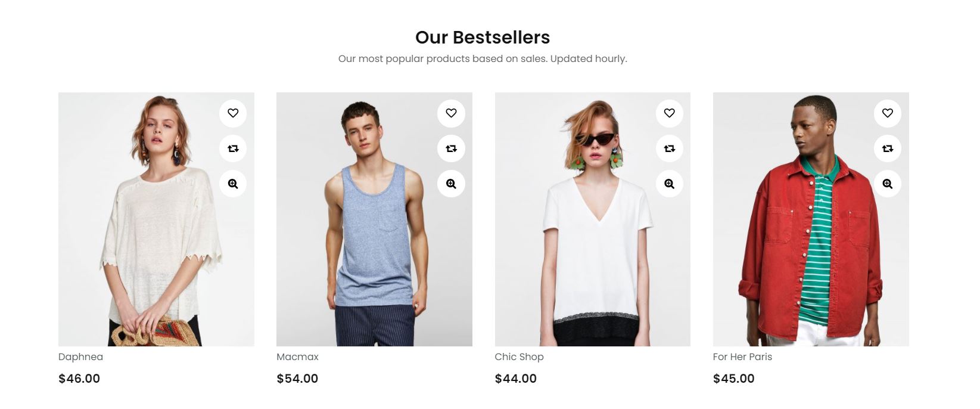Image resolution: width=980 pixels, height=409 pixels.
Task: Open the Macmax product name link
Action: (x=297, y=357)
